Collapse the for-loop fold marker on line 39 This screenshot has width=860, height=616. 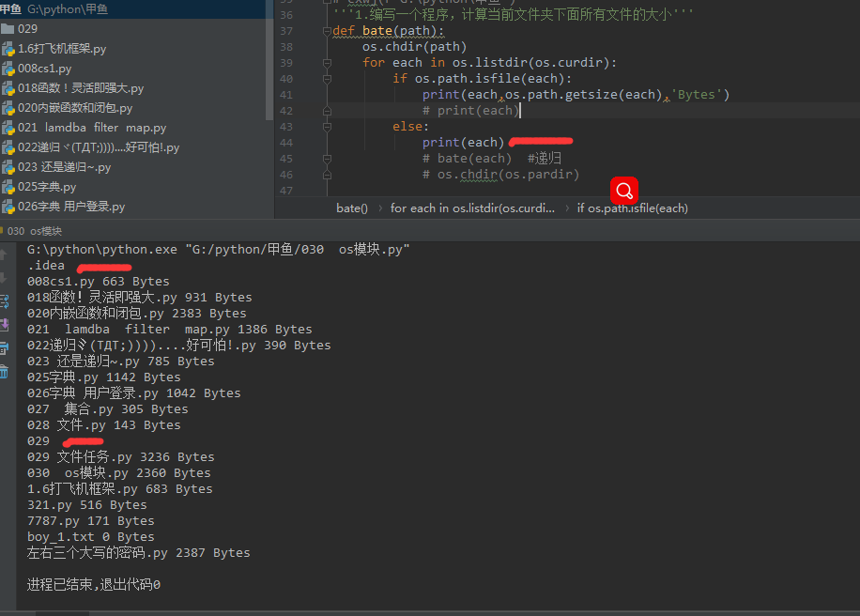pyautogui.click(x=327, y=63)
